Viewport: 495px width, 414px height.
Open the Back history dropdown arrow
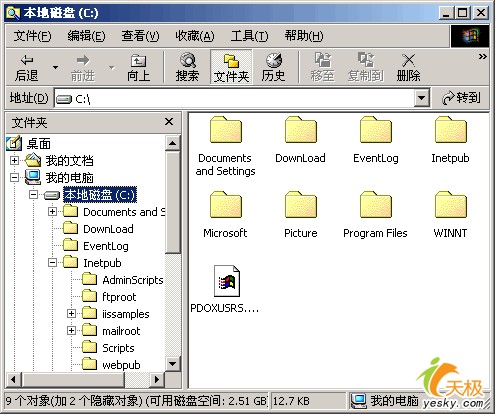55,68
